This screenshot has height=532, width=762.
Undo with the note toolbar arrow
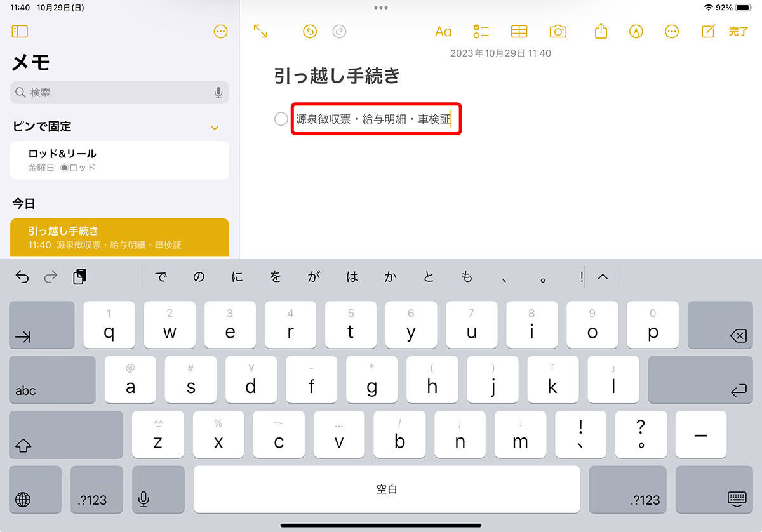(x=310, y=31)
